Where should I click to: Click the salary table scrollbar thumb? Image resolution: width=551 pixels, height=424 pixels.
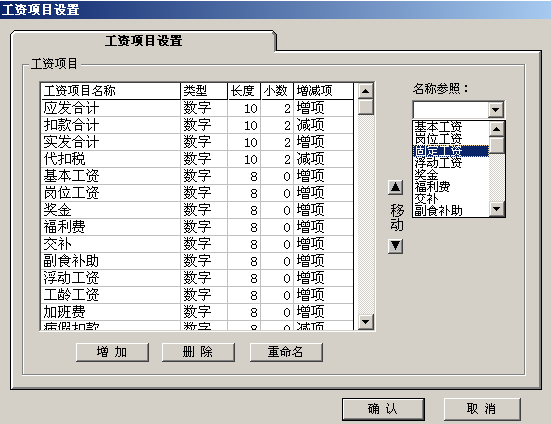coord(365,107)
